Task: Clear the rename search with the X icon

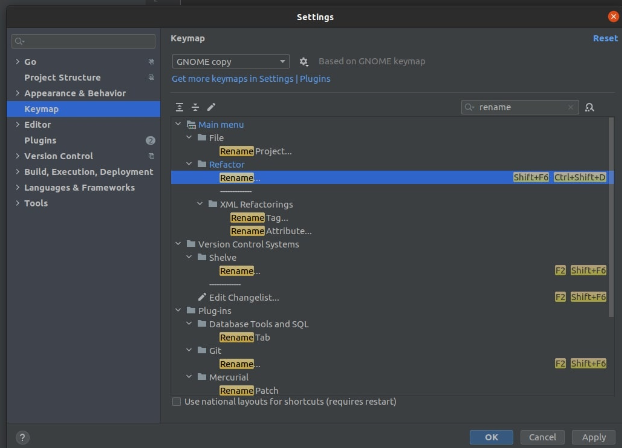Action: point(571,107)
